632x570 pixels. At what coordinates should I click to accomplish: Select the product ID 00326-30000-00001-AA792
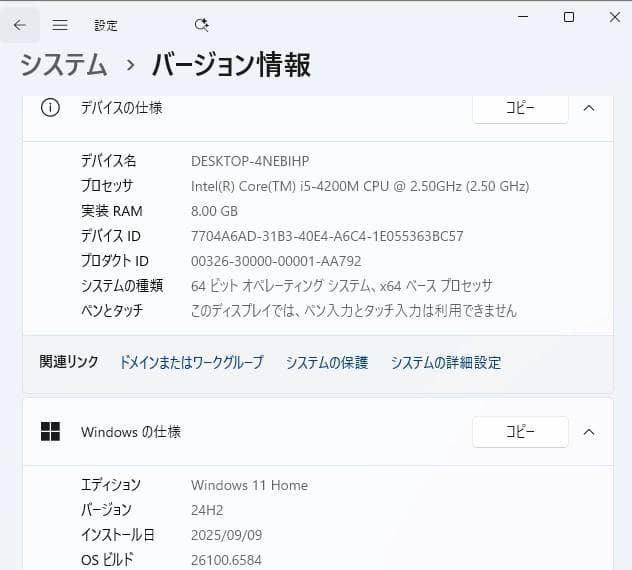click(276, 261)
